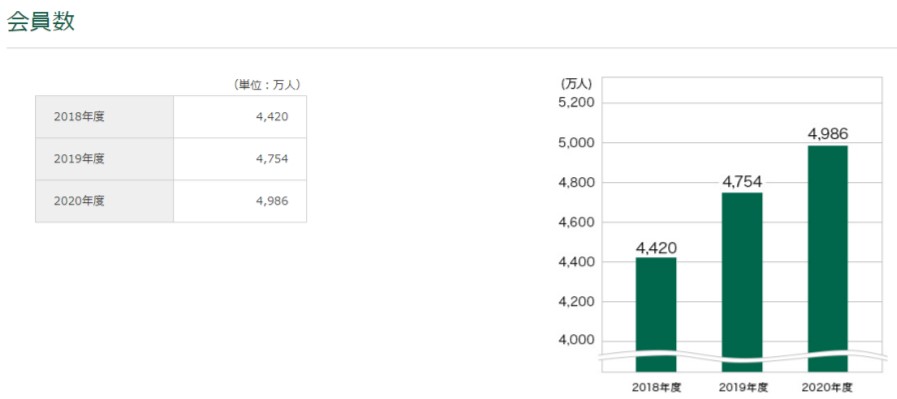Image resolution: width=897 pixels, height=399 pixels.
Task: Click the 4,754 value in table
Action: [x=272, y=159]
